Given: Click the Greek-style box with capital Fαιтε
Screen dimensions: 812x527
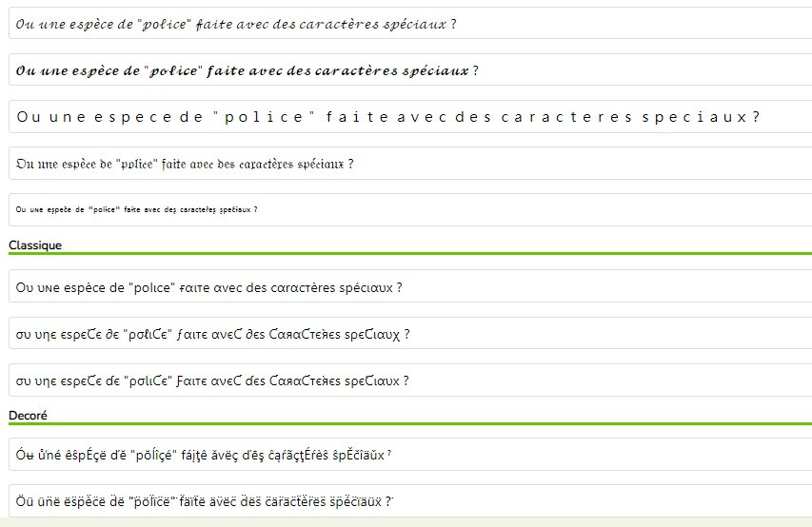Looking at the screenshot, I should [409, 381].
